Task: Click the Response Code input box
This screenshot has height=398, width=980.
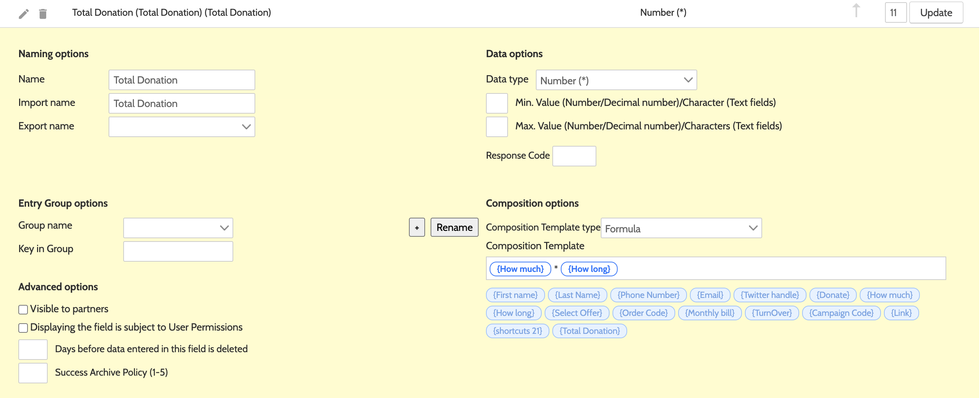Action: click(574, 156)
